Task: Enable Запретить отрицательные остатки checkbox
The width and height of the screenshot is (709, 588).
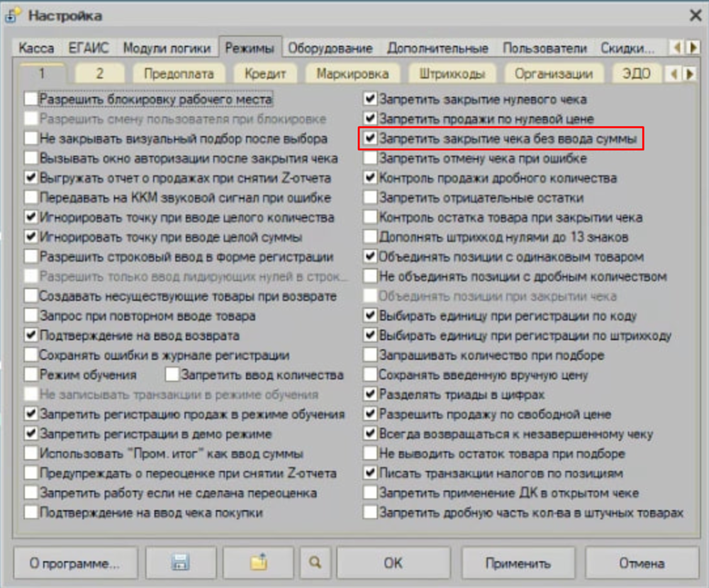Action: pos(370,198)
